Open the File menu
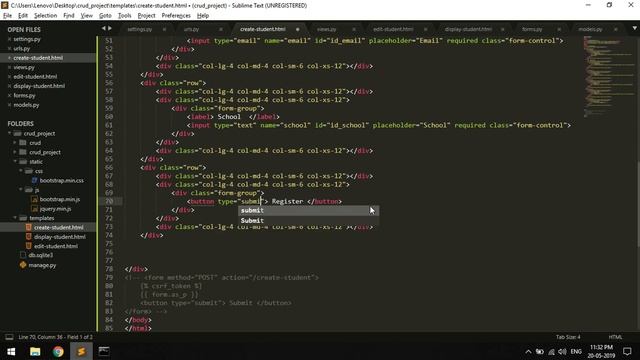Viewport: 640px width, 360px height. point(7,16)
